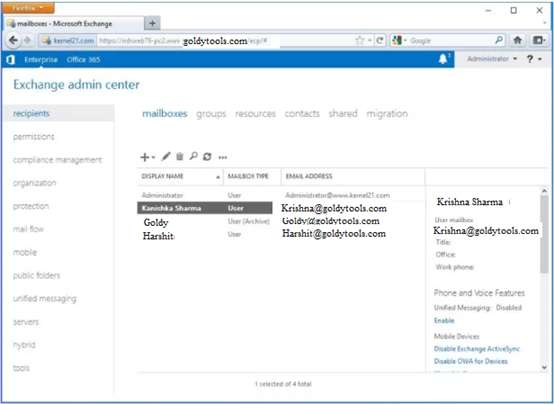Viewport: 554px width, 404px height.
Task: Click the mailbox search magnifier icon
Action: (193, 156)
